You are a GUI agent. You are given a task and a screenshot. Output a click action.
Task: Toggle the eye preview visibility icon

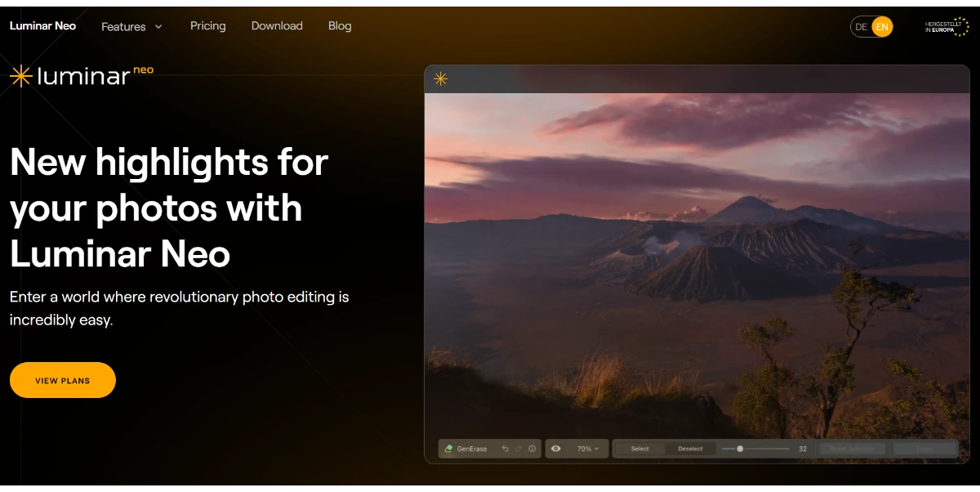[556, 449]
